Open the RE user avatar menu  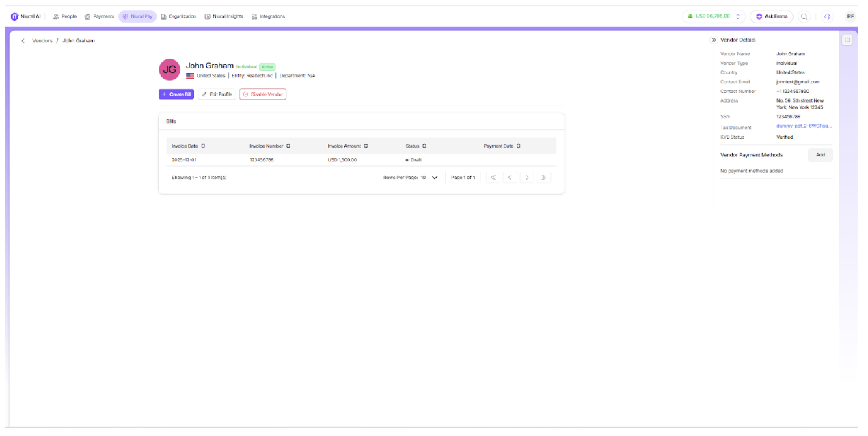point(850,16)
